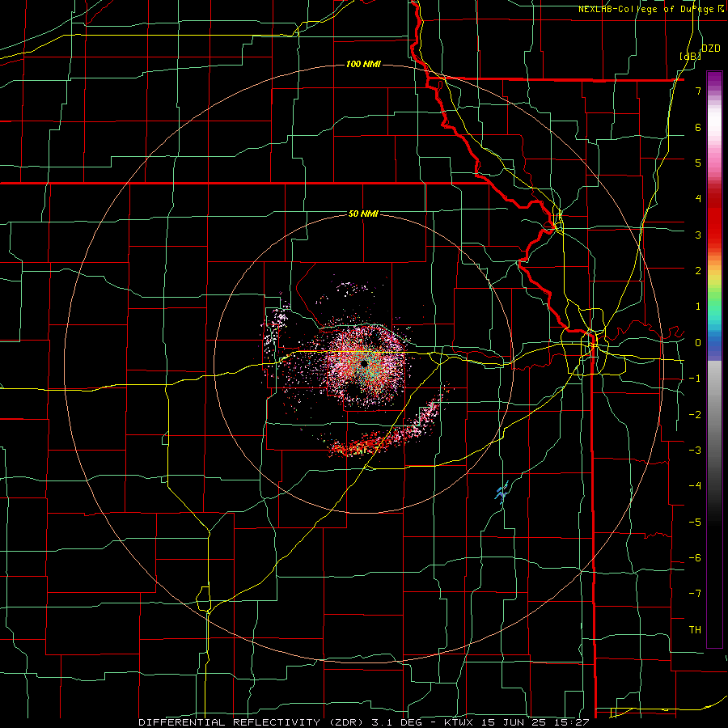Click the KTWX station identifier in caption
Image resolution: width=728 pixels, height=728 pixels.
point(458,722)
